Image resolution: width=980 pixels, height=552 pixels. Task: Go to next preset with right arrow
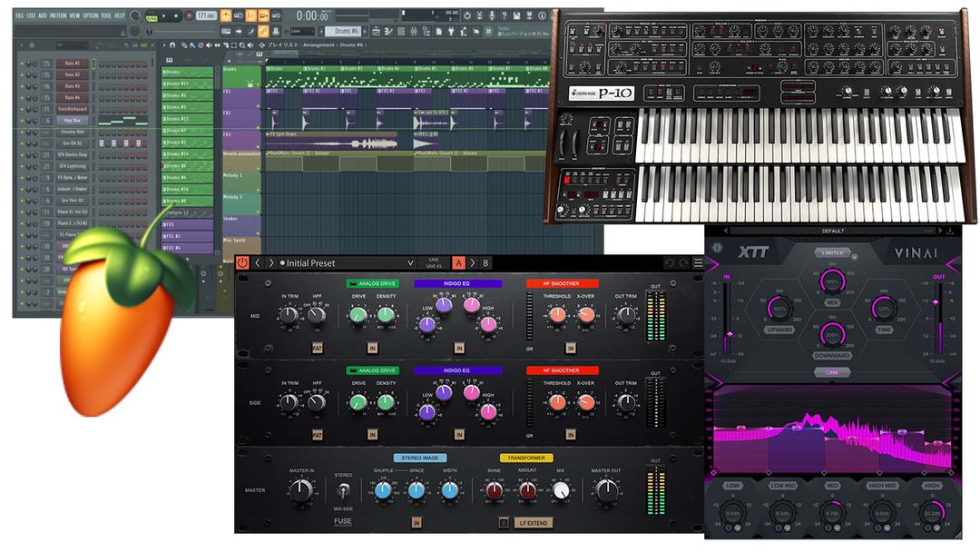(271, 263)
